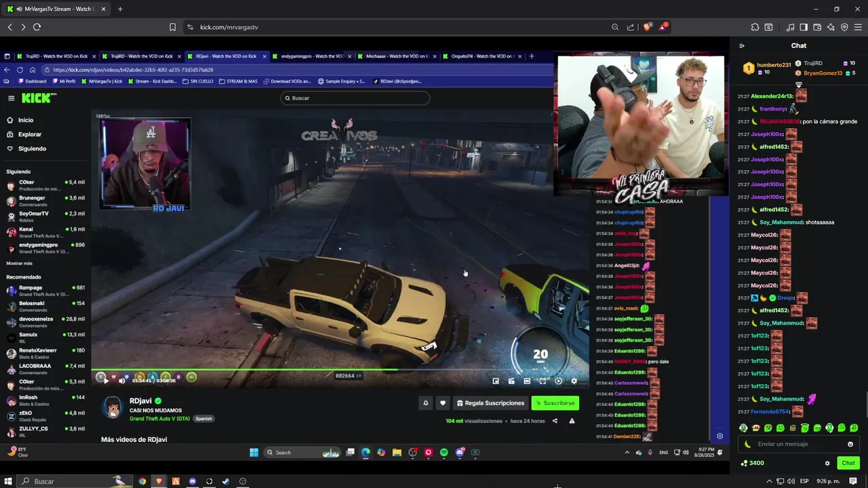Open the browser extensions puzzle icon
This screenshot has height=488, width=868.
click(755, 27)
